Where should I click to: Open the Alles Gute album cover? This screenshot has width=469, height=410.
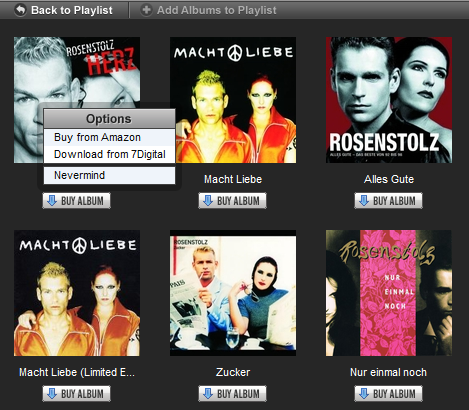pos(389,100)
